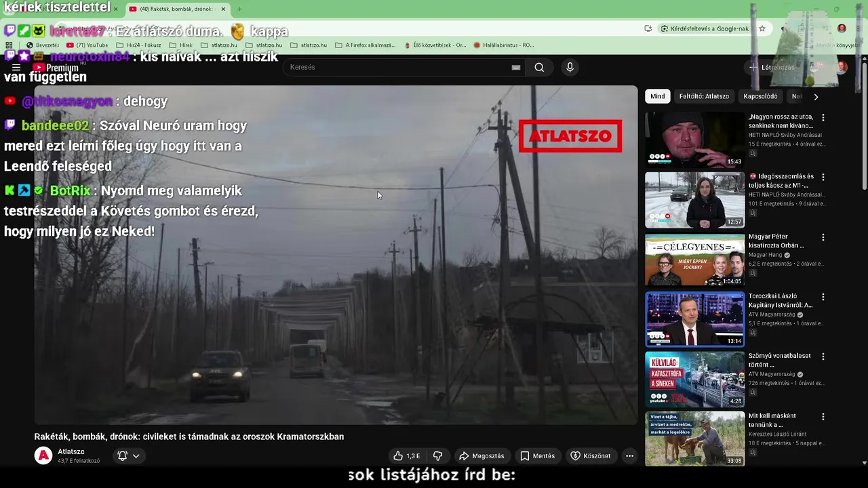The width and height of the screenshot is (868, 488).
Task: Open options for Mit kell másként video
Action: click(823, 416)
